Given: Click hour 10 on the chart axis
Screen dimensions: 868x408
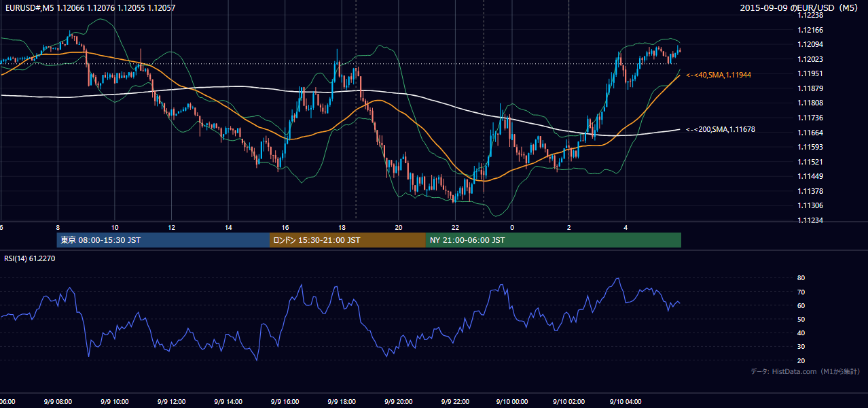Looking at the screenshot, I should tap(114, 227).
